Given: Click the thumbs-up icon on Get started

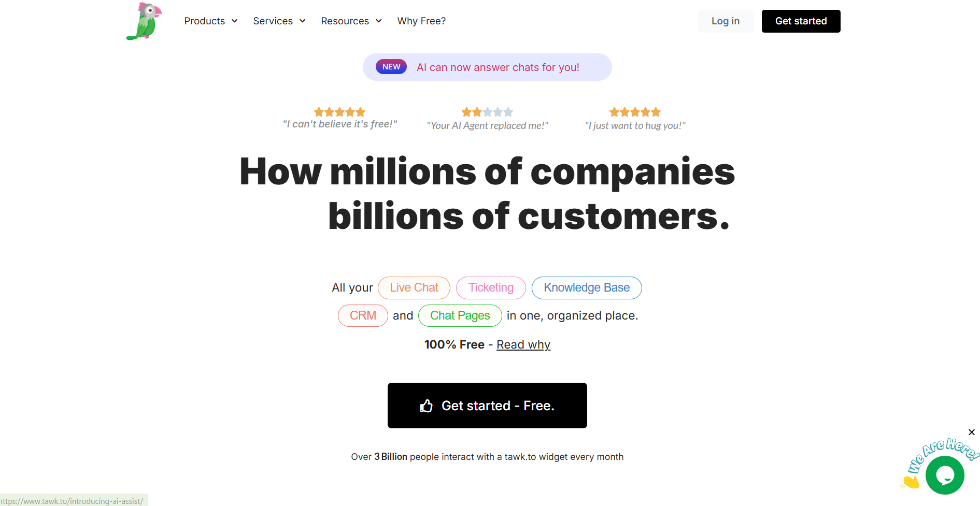Looking at the screenshot, I should coord(426,406).
